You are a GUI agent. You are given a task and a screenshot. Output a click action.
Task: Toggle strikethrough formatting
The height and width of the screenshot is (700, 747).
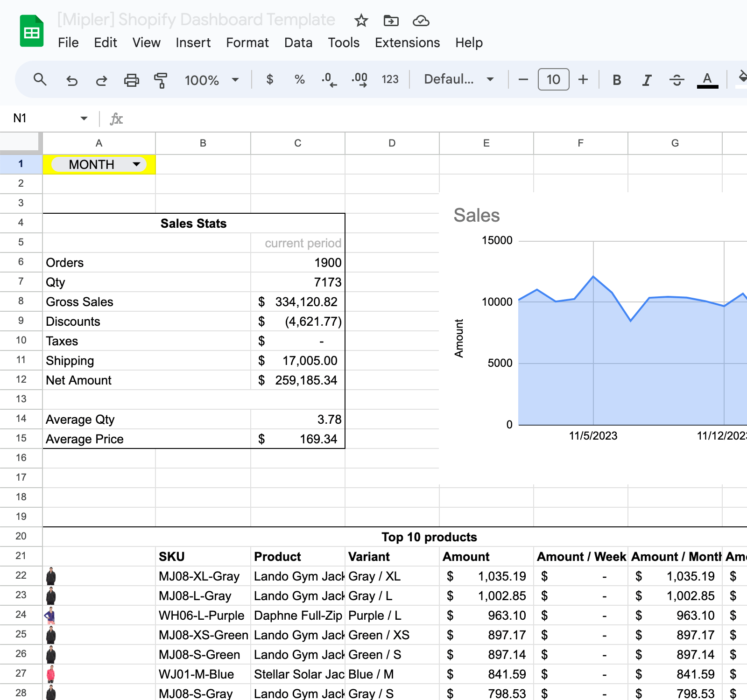tap(677, 79)
